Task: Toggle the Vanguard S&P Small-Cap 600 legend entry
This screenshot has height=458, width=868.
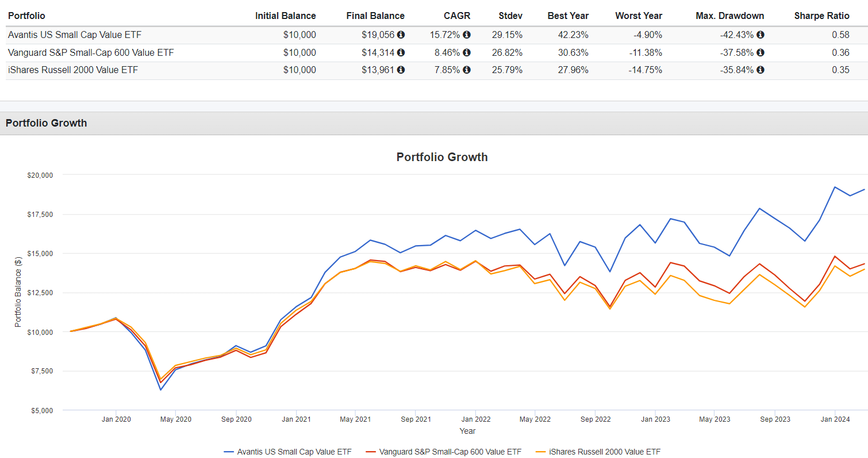Action: coord(448,452)
